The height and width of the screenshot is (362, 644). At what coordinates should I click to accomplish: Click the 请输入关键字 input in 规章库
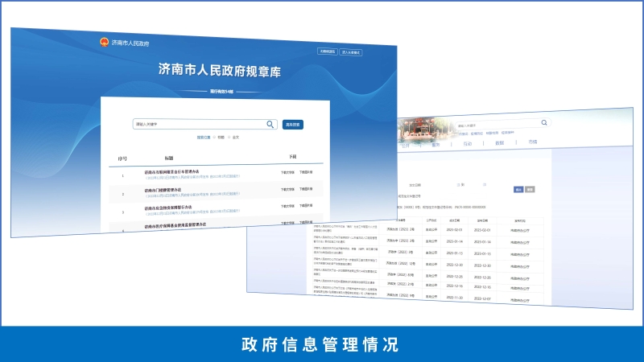pos(197,124)
